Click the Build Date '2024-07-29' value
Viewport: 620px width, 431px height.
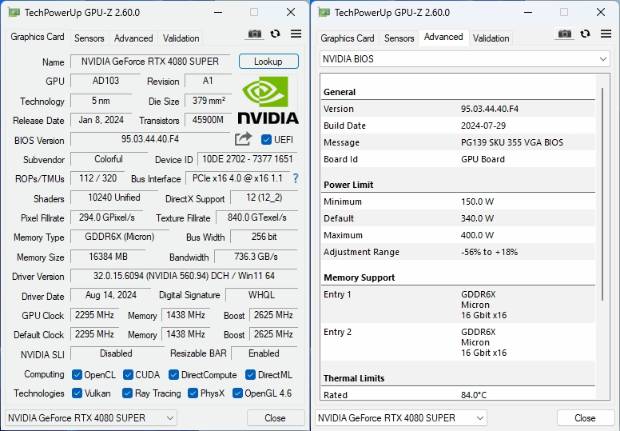(483, 126)
